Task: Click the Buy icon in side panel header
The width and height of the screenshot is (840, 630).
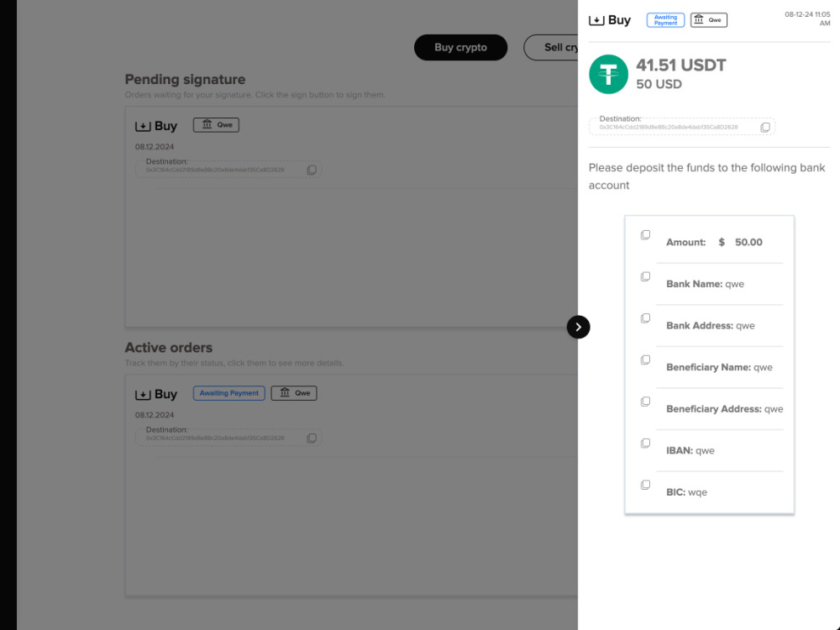Action: [596, 20]
